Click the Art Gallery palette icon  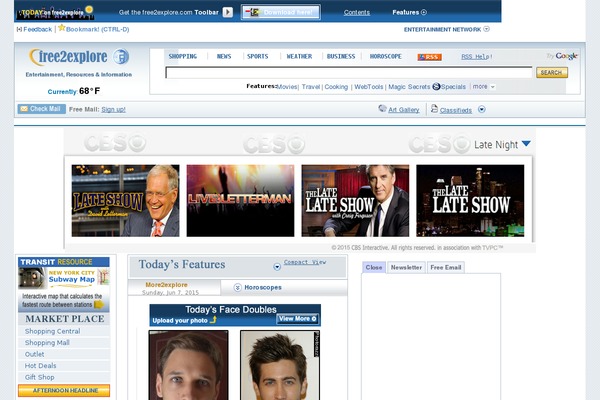point(382,108)
